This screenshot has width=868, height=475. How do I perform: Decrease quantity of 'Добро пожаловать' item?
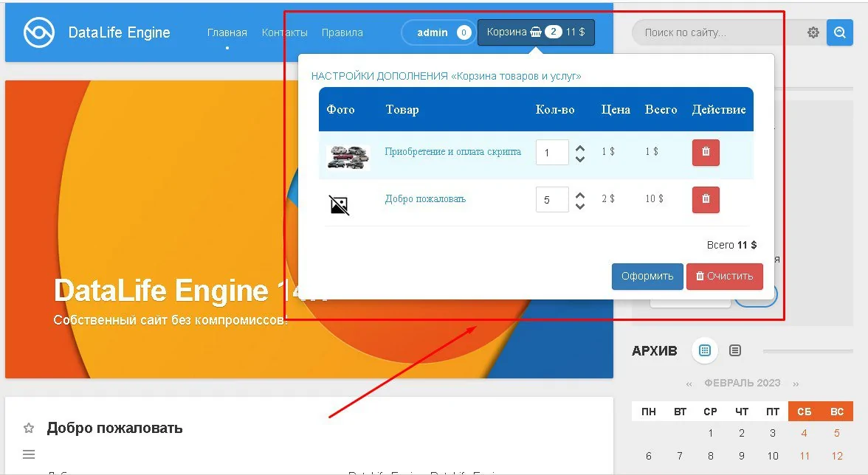(x=580, y=206)
